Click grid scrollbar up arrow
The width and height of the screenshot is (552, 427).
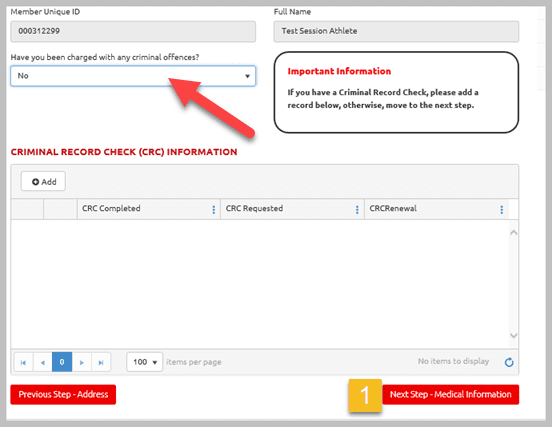click(x=514, y=232)
